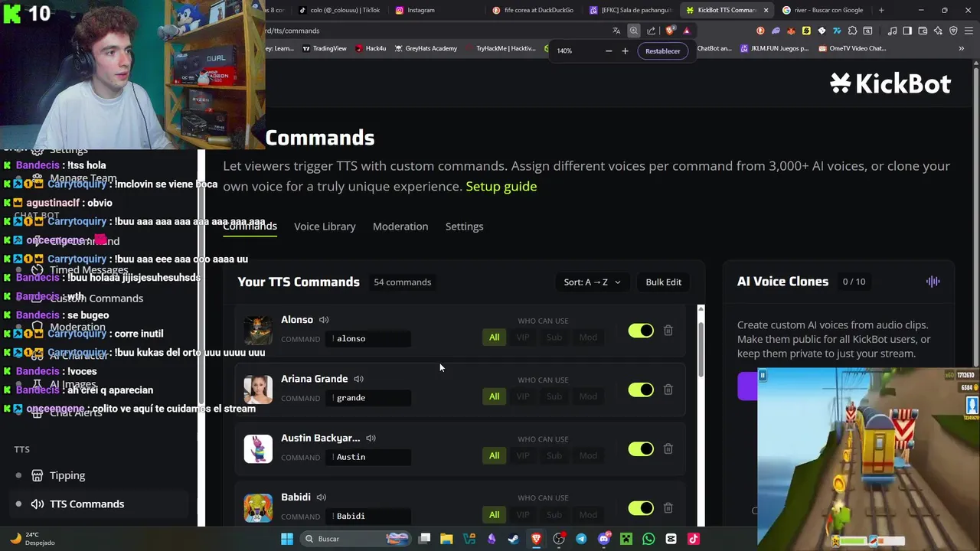The width and height of the screenshot is (980, 551).
Task: Click the Brave Shields lion icon
Action: [x=670, y=31]
